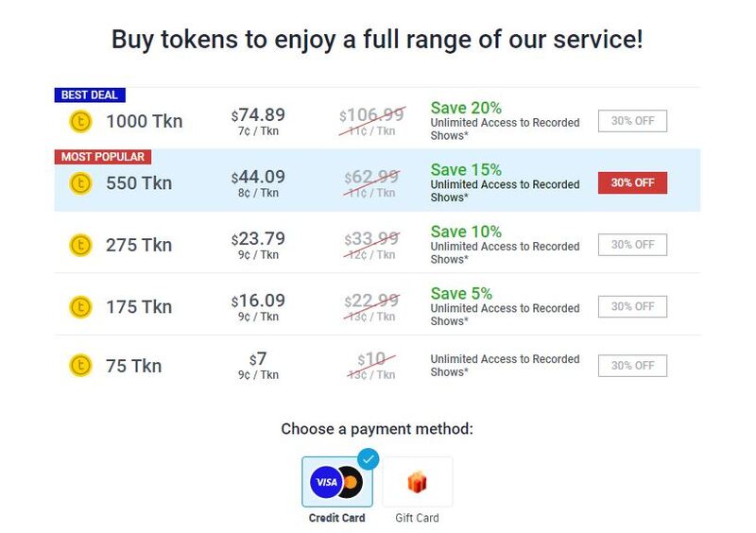Click the BEST DEAL badge

[x=90, y=95]
